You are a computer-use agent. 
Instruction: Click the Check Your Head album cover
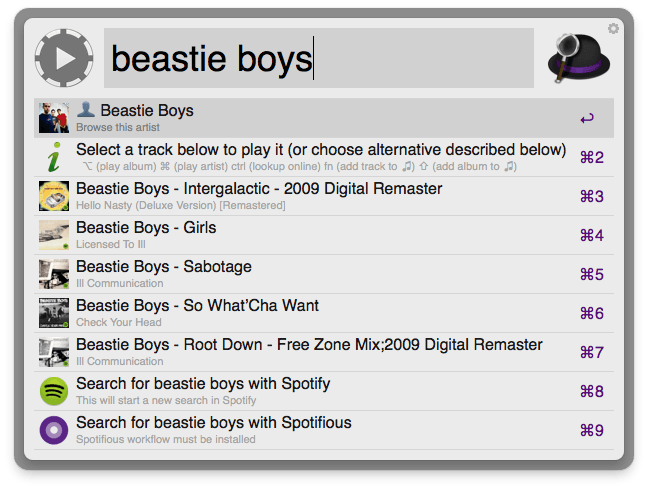pos(54,313)
